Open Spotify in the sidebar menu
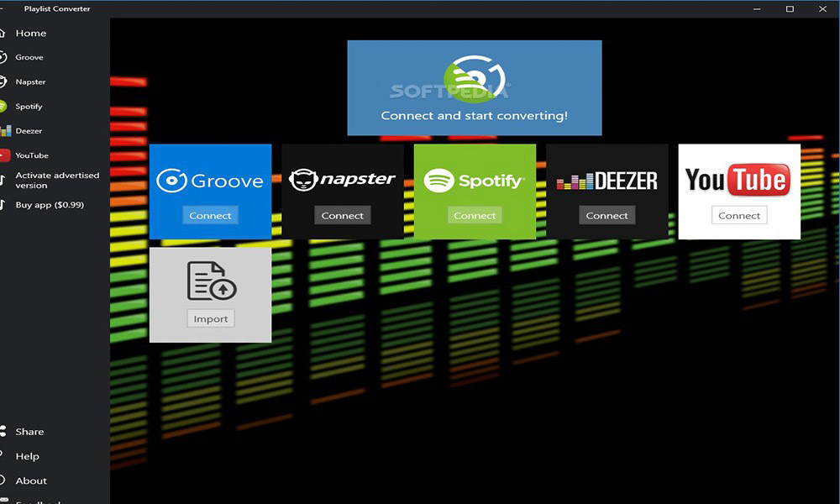 pos(29,107)
